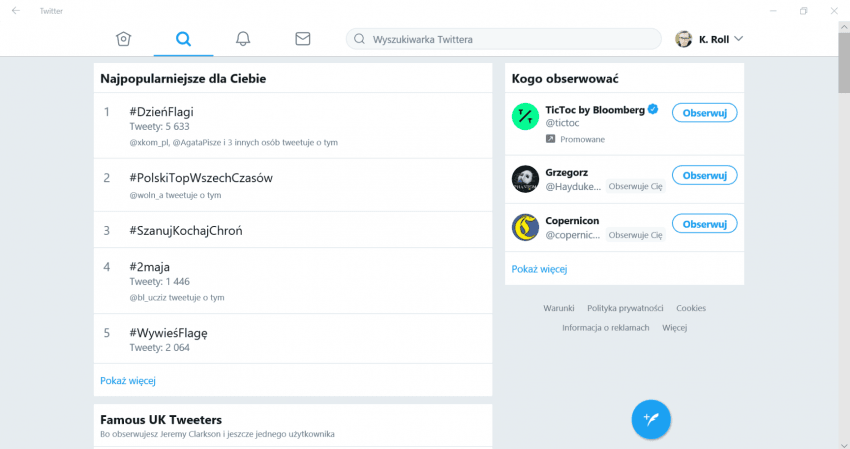Click the Grzegorz profile avatar
850x449 pixels.
[525, 179]
